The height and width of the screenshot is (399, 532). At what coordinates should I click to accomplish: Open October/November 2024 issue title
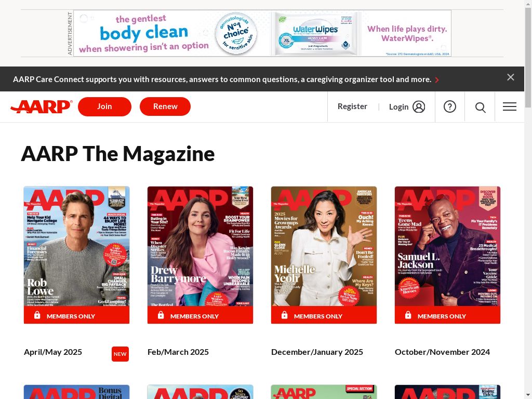(442, 352)
